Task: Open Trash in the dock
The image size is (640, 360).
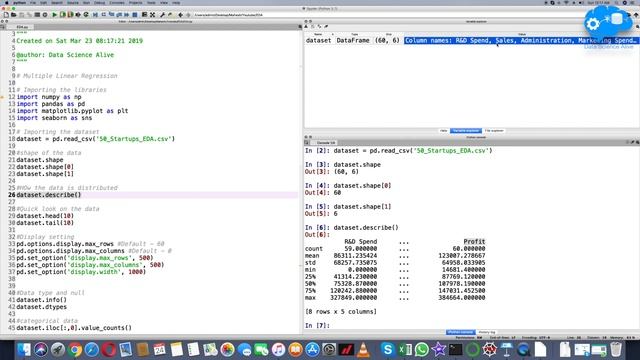Action: 616,350
